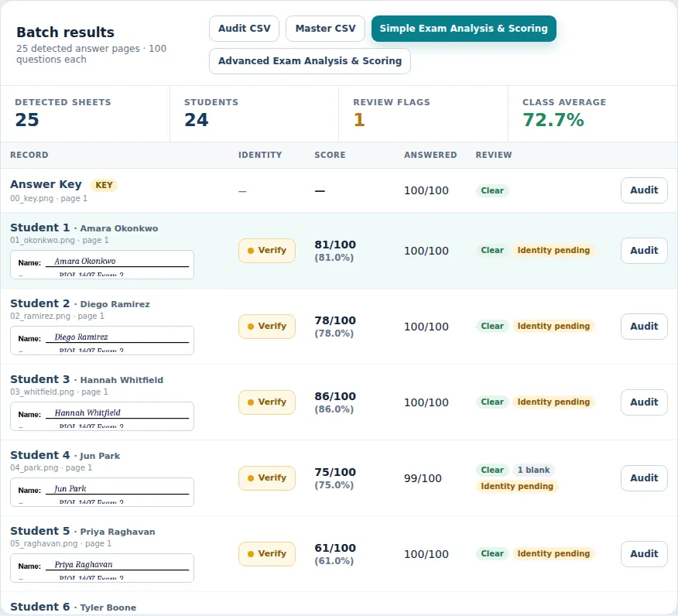Click the KEY badge on Answer Key
The image size is (678, 616).
point(104,185)
